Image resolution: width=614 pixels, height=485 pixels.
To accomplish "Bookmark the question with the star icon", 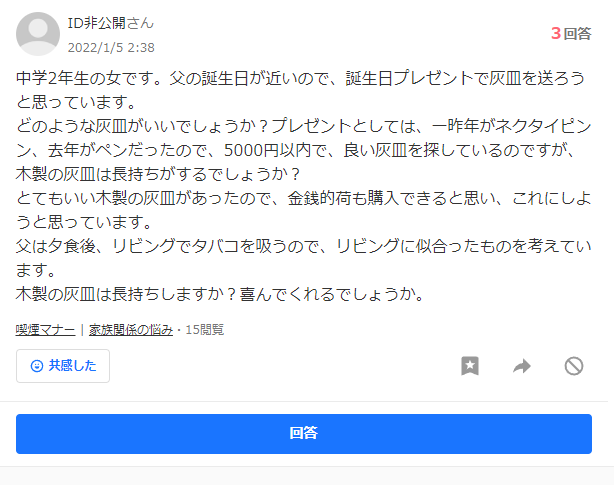I will (x=470, y=366).
